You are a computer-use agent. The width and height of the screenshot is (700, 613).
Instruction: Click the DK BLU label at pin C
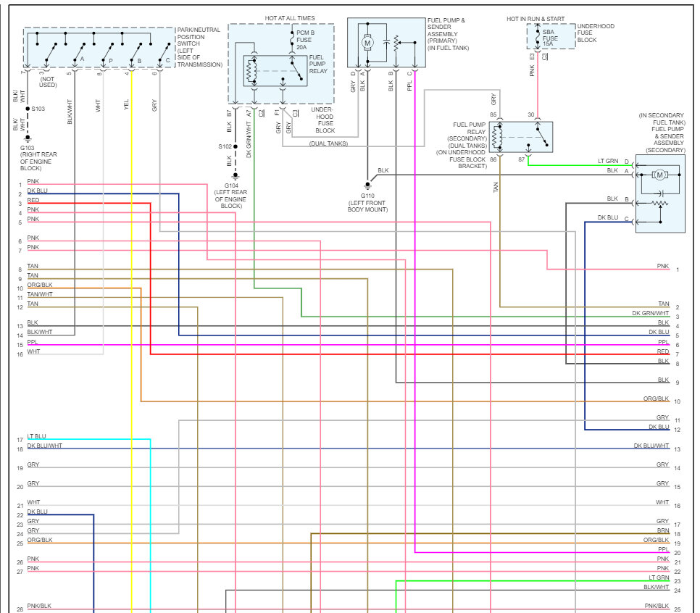pyautogui.click(x=607, y=217)
